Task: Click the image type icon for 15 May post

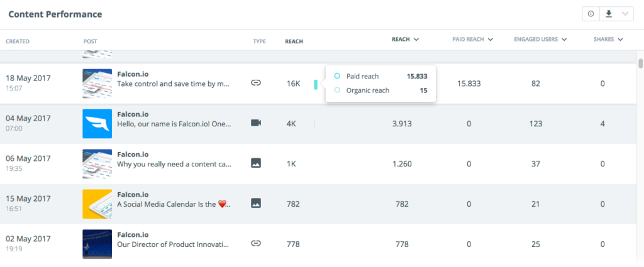Action: tap(256, 203)
